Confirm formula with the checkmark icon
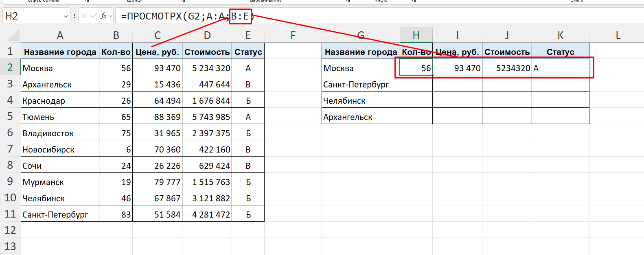This screenshot has width=644, height=255. coord(94,16)
